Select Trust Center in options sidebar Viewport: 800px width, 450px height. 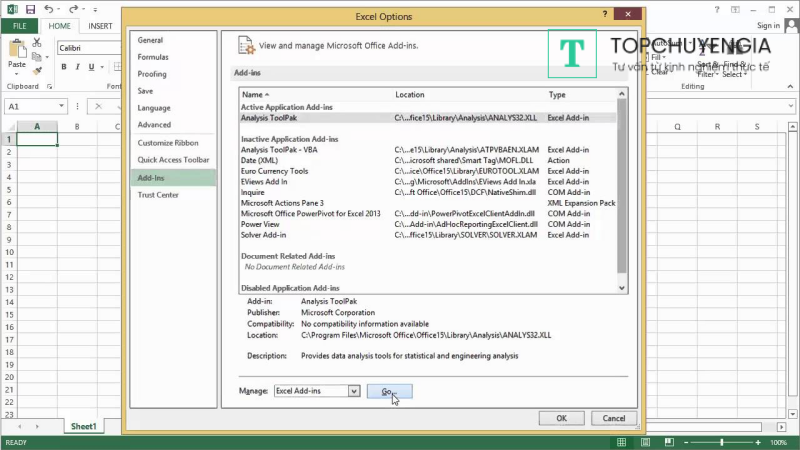158,194
